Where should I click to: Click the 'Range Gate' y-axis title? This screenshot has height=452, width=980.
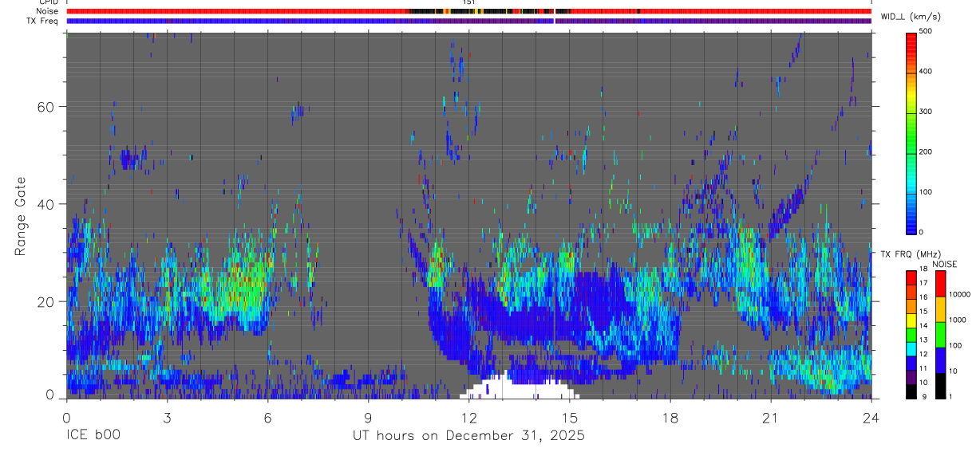click(x=22, y=216)
